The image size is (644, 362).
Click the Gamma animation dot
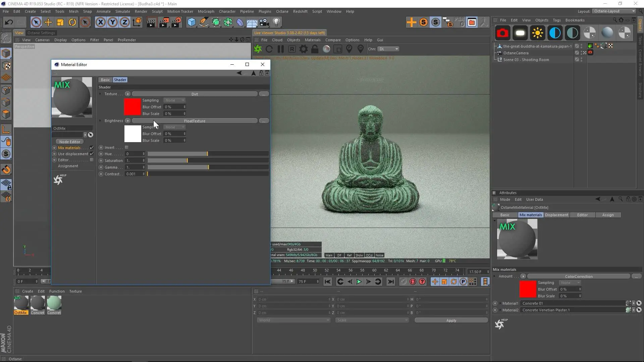101,167
